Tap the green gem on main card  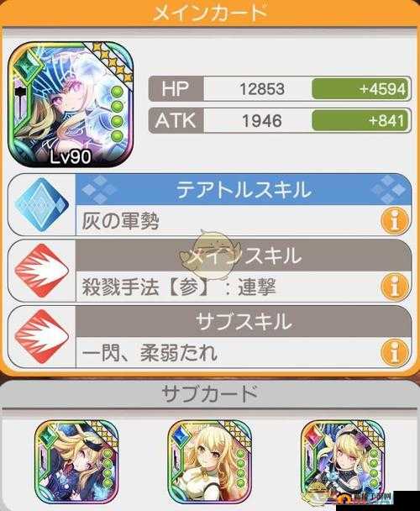[x=29, y=67]
